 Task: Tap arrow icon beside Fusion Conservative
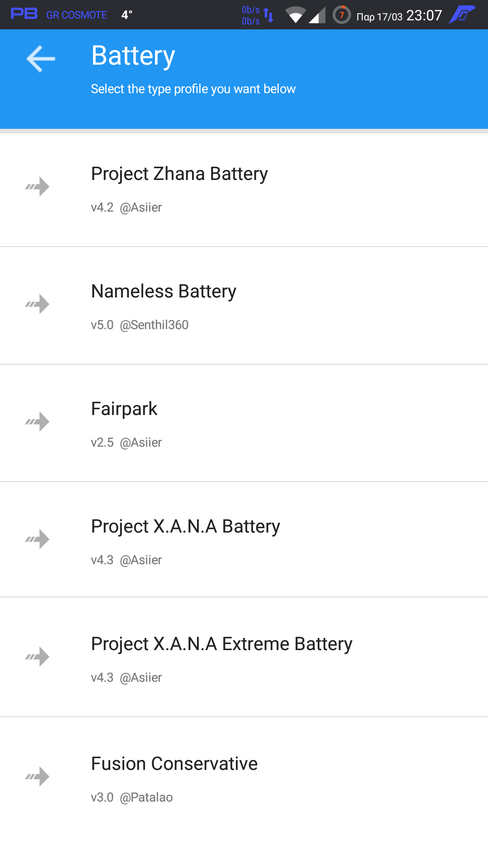click(x=38, y=776)
